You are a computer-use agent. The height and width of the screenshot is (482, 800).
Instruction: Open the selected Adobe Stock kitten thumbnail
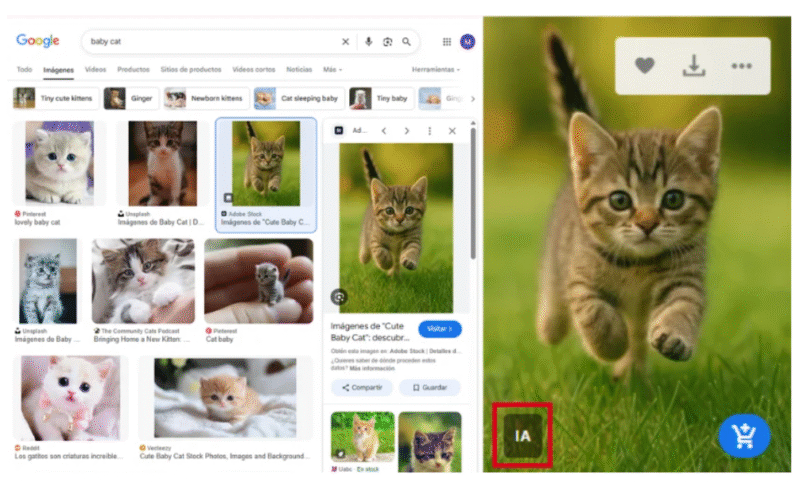[x=266, y=163]
